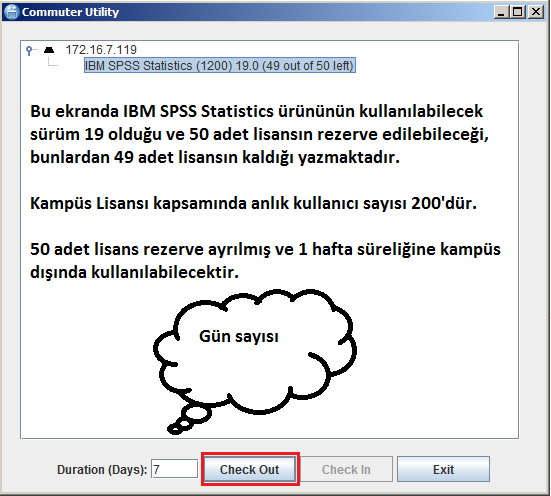Click the Kampüs Lisansı kapsamında sentence
551x496 pixels.
(253, 203)
